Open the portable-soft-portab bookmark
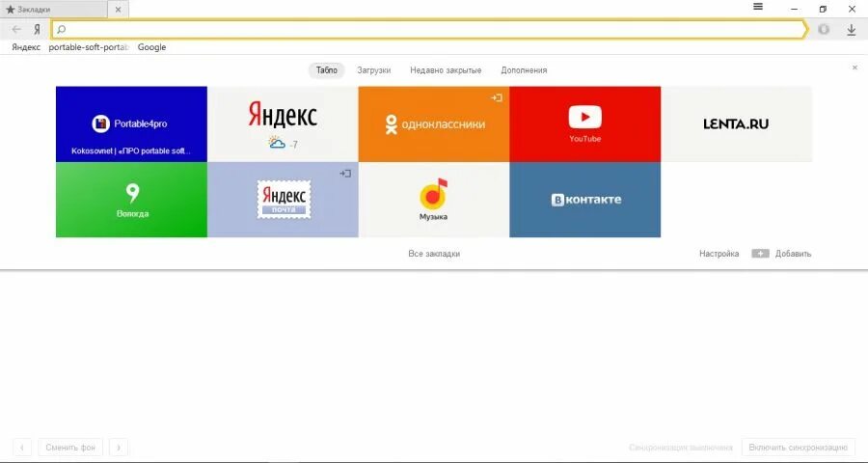868x463 pixels. [x=89, y=47]
